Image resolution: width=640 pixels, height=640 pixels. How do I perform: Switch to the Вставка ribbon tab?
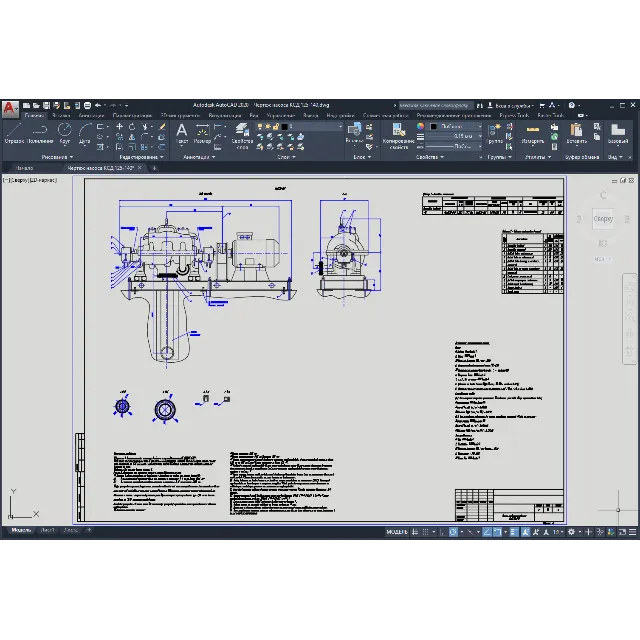pos(61,116)
